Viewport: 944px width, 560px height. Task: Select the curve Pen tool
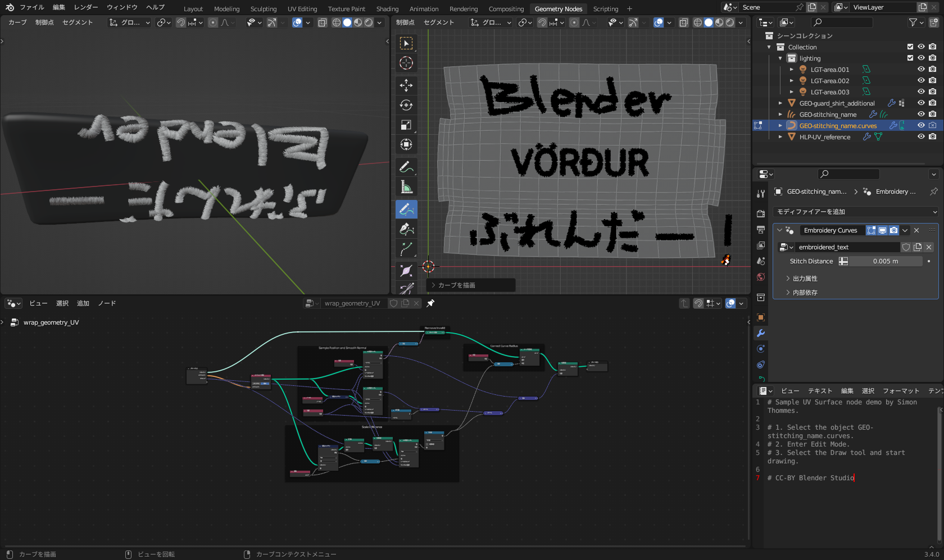click(406, 229)
